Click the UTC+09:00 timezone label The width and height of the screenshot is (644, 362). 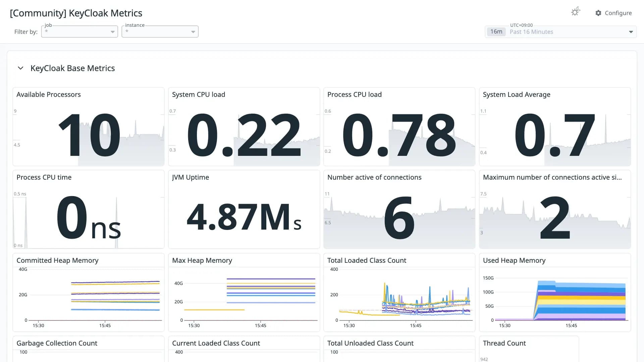click(x=521, y=25)
